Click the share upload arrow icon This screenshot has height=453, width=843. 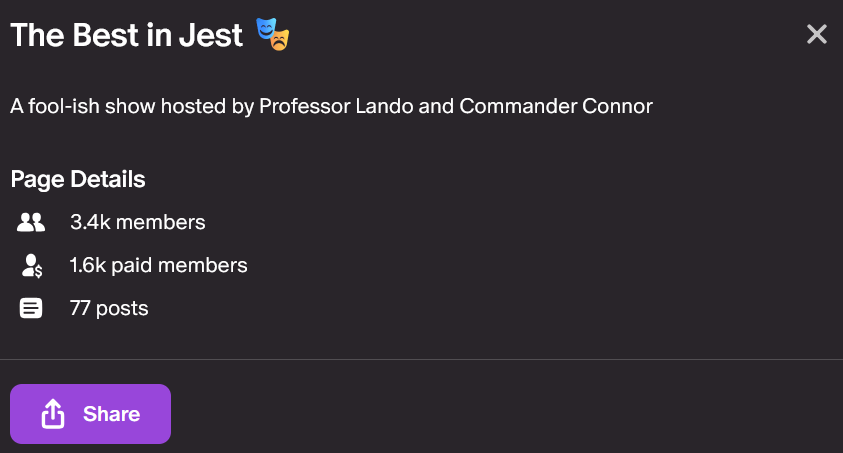(53, 414)
